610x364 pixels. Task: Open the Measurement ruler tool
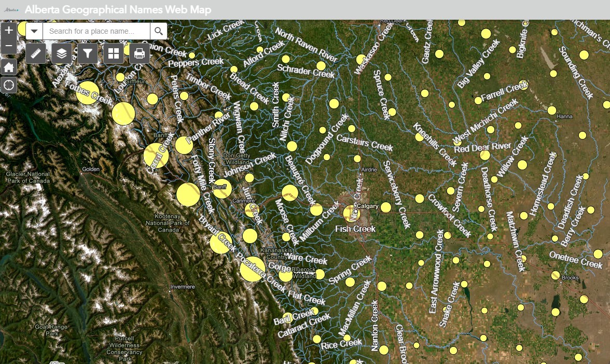pos(36,53)
